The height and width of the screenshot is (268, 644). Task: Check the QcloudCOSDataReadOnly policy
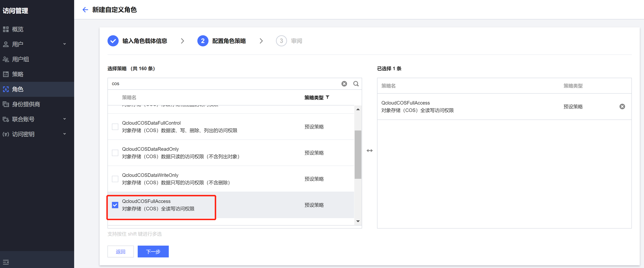click(x=115, y=153)
